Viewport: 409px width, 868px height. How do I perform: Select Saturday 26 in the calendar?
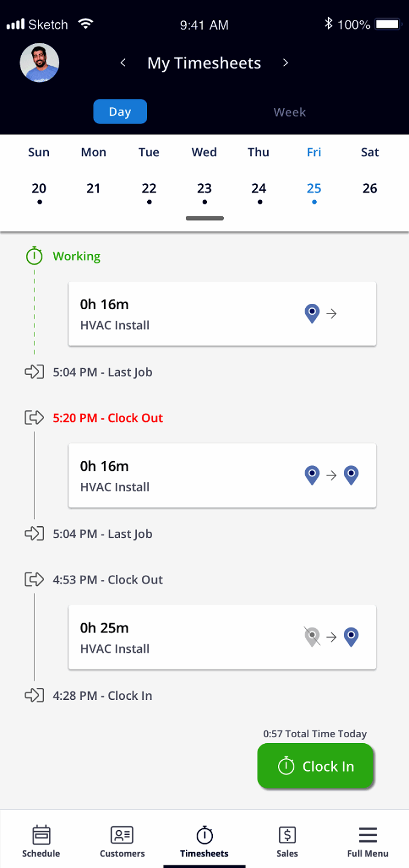(x=370, y=189)
